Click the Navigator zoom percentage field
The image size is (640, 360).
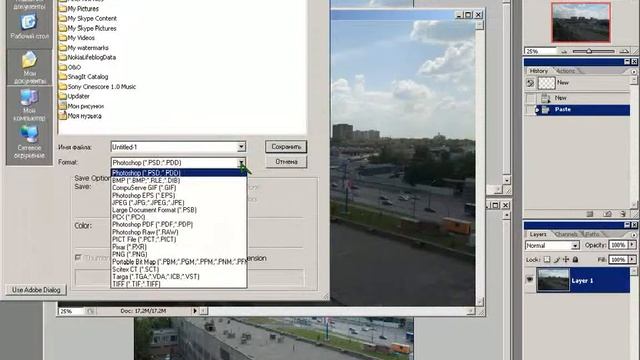(540, 51)
